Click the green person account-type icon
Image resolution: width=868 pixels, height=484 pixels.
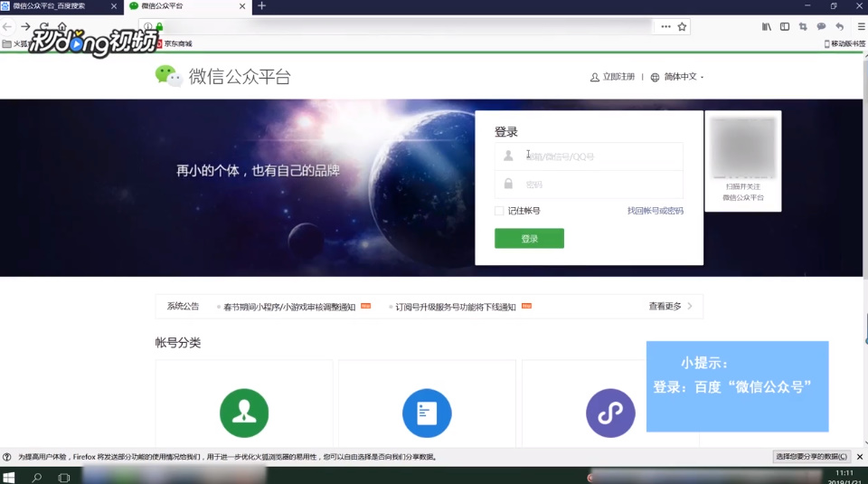pos(244,413)
